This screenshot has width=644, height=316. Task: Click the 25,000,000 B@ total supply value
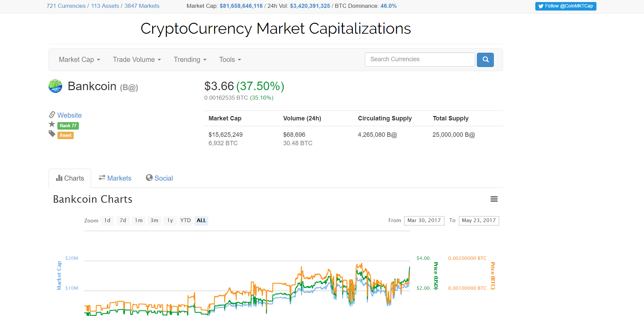[x=454, y=135]
